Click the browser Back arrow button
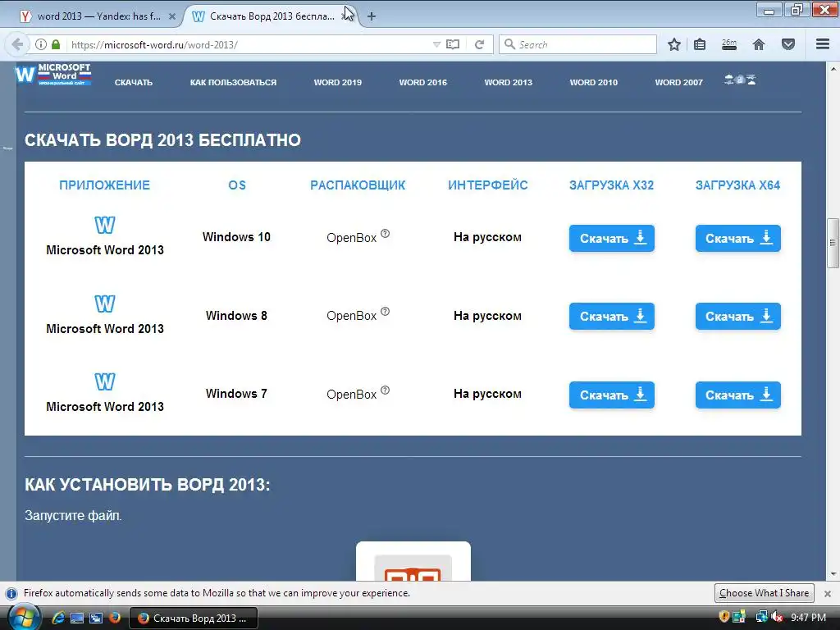 (17, 44)
